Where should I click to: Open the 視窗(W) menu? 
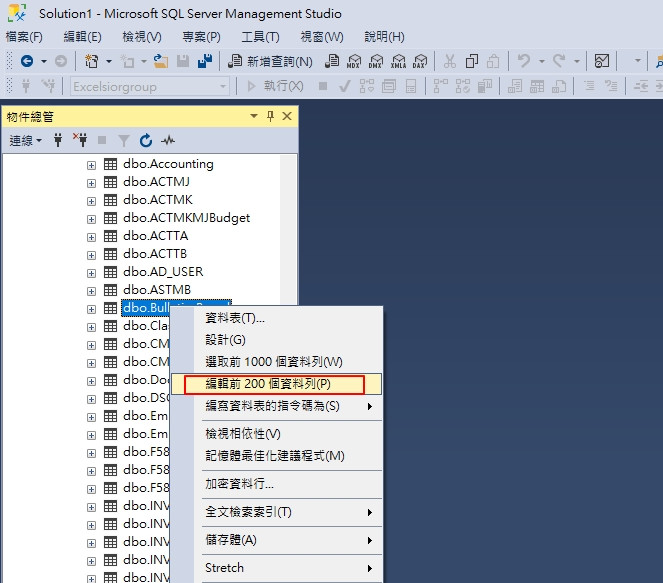click(x=322, y=37)
